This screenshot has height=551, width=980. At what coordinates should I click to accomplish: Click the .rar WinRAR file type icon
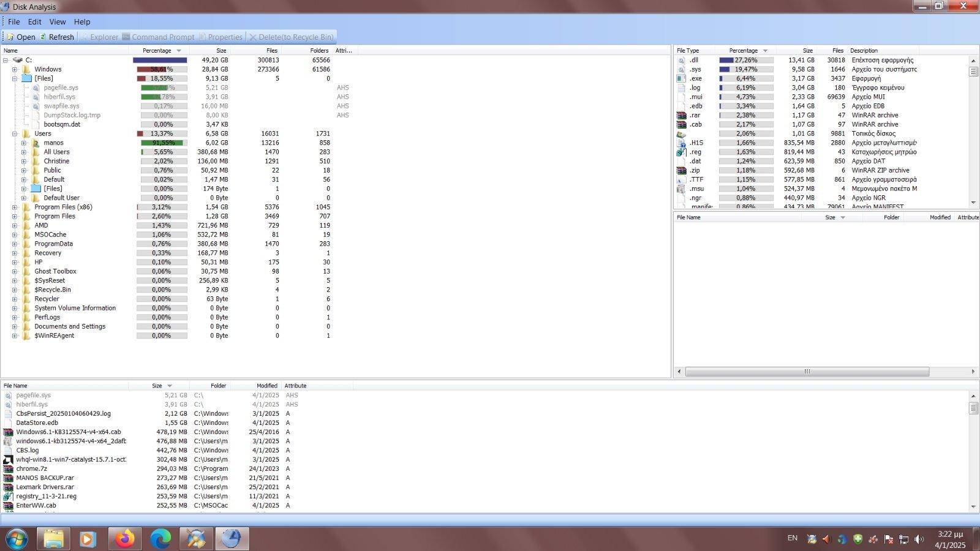[681, 115]
